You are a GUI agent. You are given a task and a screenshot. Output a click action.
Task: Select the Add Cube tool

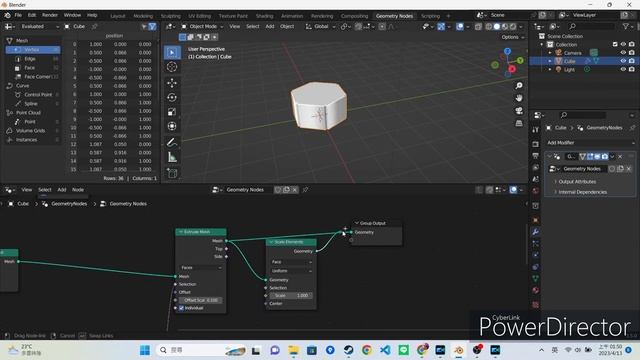click(x=172, y=173)
